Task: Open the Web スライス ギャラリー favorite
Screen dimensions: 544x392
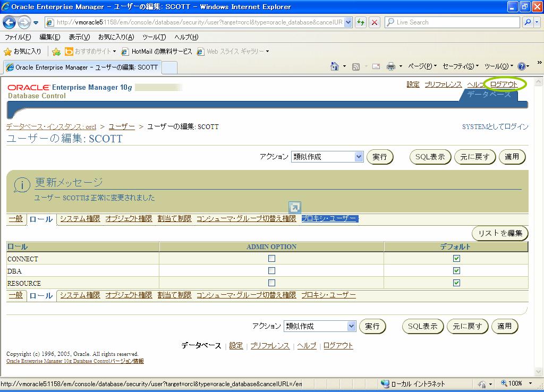Action: (x=233, y=52)
